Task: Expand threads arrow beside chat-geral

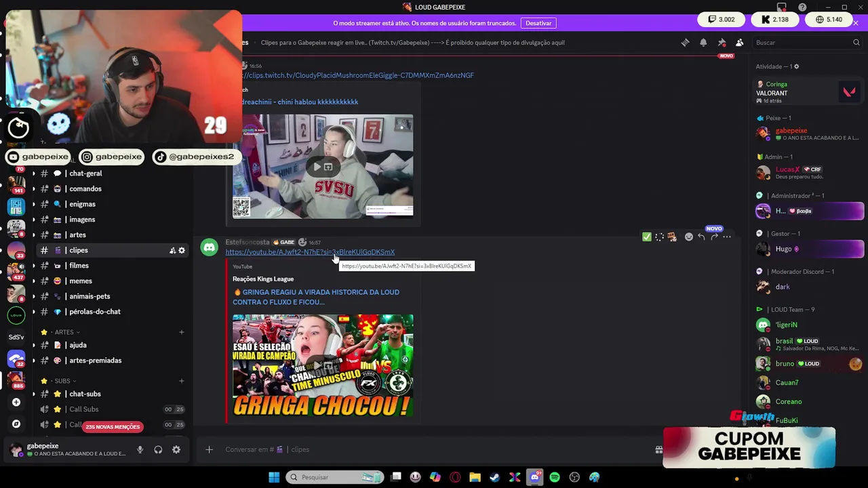Action: pyautogui.click(x=33, y=174)
